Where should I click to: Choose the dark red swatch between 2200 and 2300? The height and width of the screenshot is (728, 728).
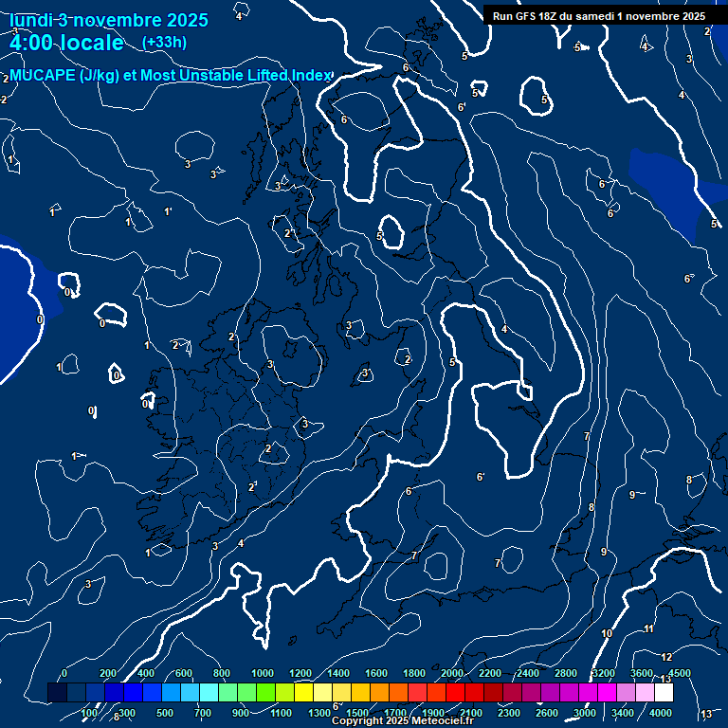pos(493,692)
